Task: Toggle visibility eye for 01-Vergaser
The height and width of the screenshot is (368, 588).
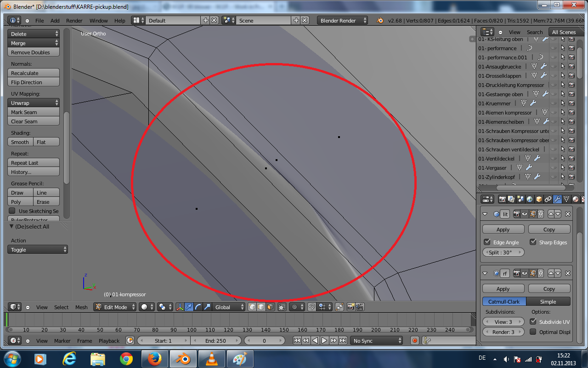Action: pyautogui.click(x=554, y=167)
